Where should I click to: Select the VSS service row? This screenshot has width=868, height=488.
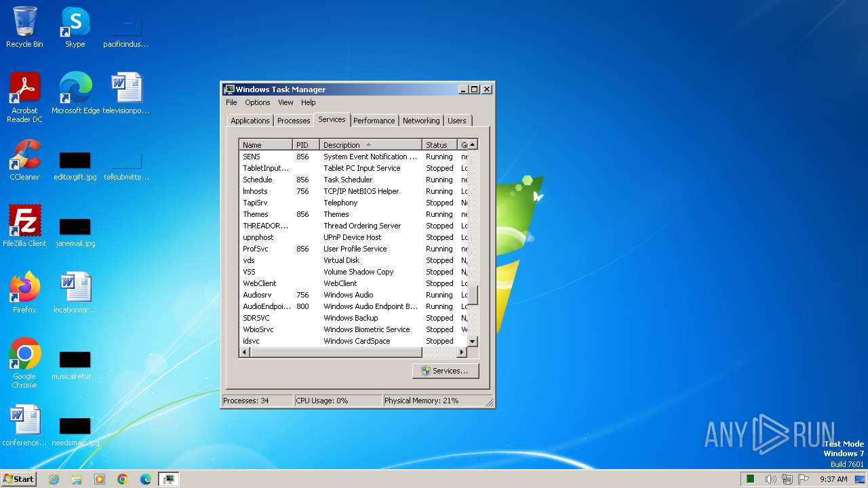tap(353, 272)
